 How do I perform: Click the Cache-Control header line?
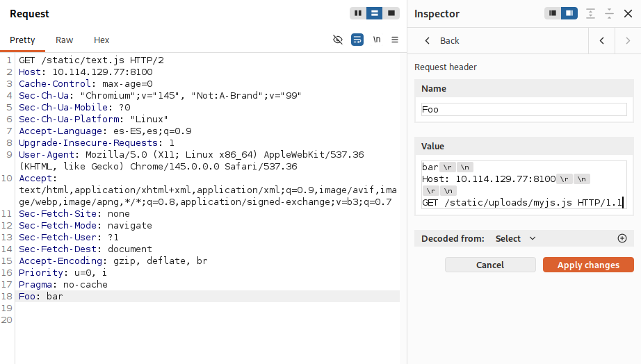86,84
